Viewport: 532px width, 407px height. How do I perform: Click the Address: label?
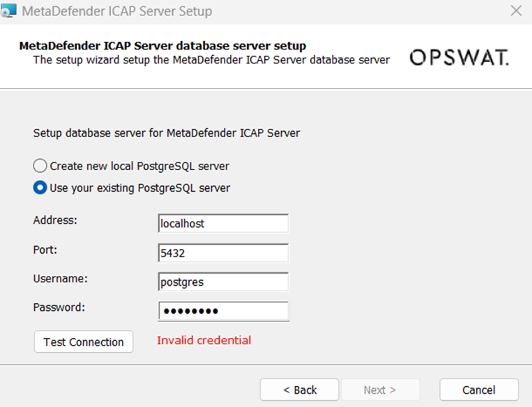[x=55, y=220]
